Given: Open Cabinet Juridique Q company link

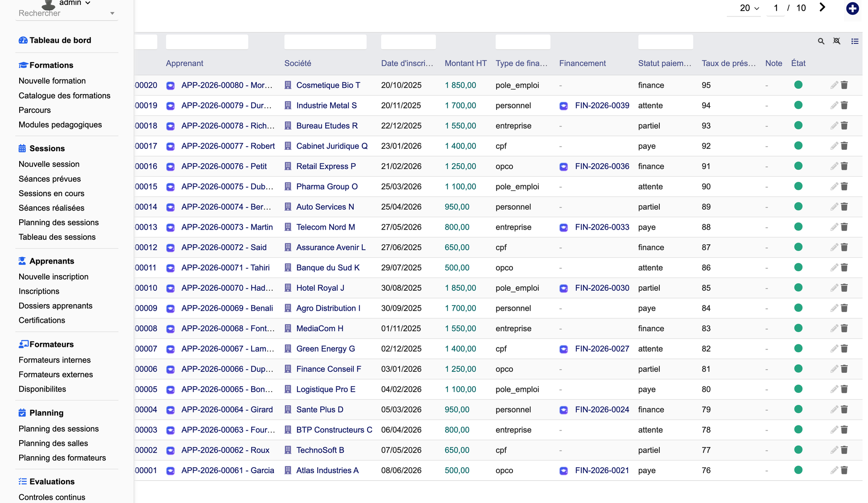Looking at the screenshot, I should (332, 146).
